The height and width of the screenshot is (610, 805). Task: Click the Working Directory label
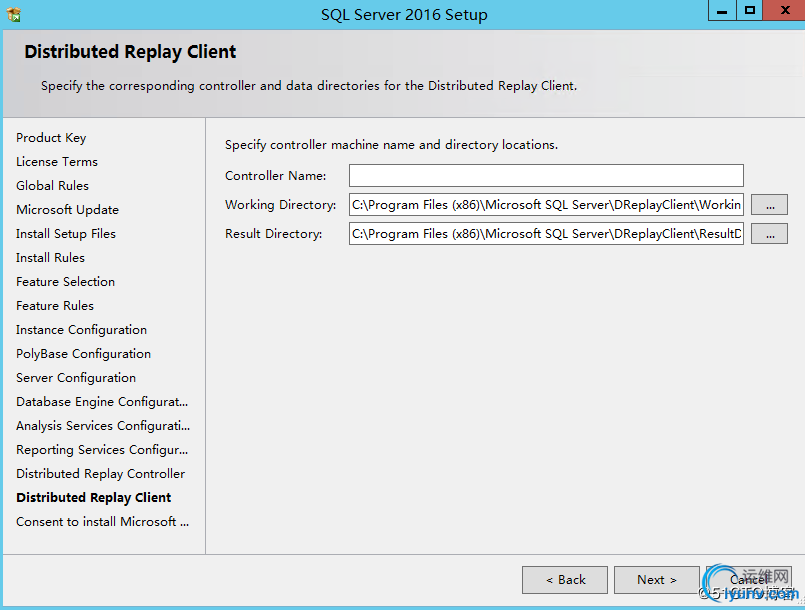(x=280, y=205)
